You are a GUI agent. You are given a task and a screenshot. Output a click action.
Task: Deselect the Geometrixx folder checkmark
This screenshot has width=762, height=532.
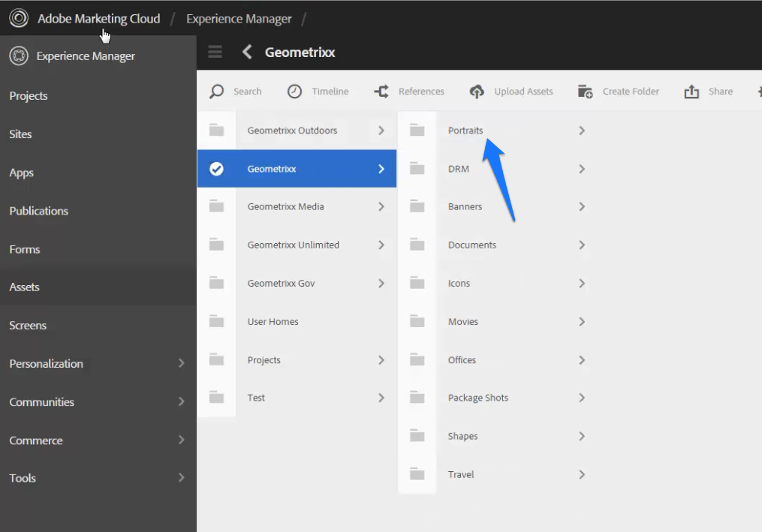point(216,168)
